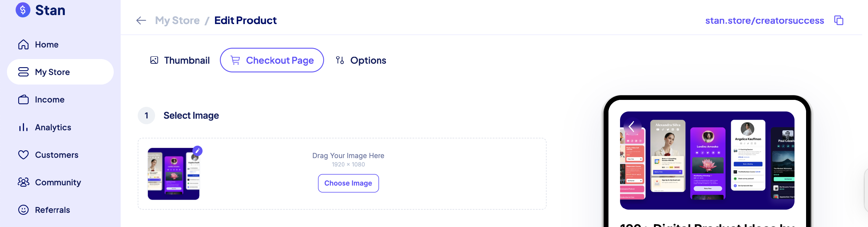868x227 pixels.
Task: Click the uploaded image thumbnail
Action: pos(173,174)
